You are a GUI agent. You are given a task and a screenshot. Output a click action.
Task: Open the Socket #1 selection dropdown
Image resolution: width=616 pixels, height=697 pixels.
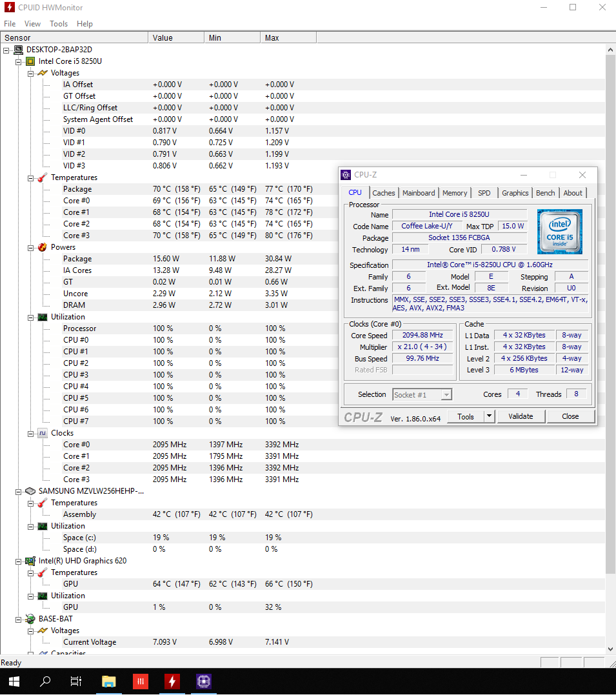click(446, 394)
